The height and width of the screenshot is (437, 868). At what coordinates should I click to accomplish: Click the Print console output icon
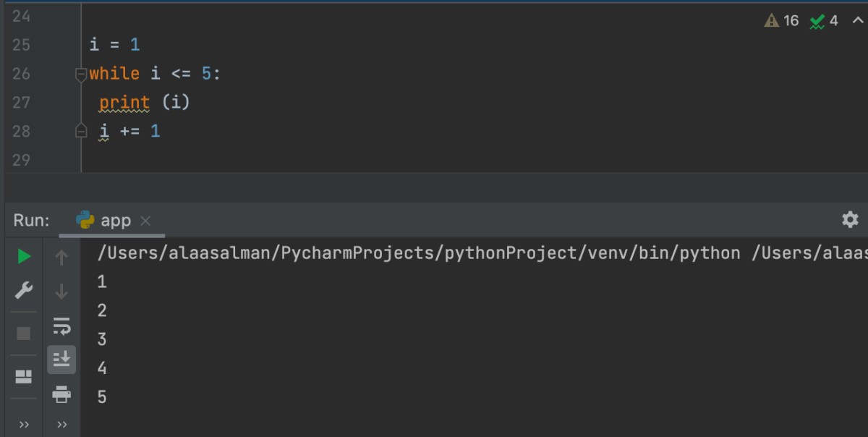(x=61, y=394)
